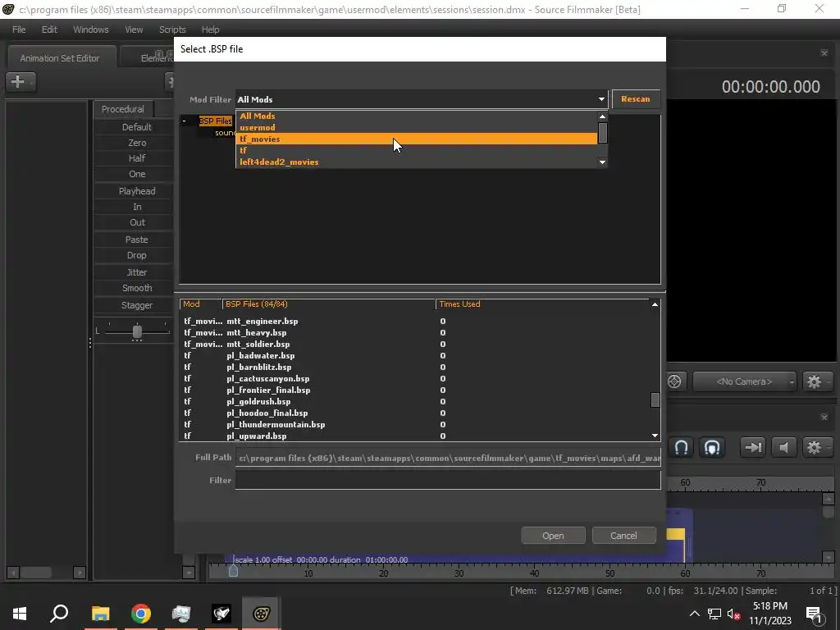Click the network tray icon
Screen dimensions: 840x630
[x=714, y=614]
